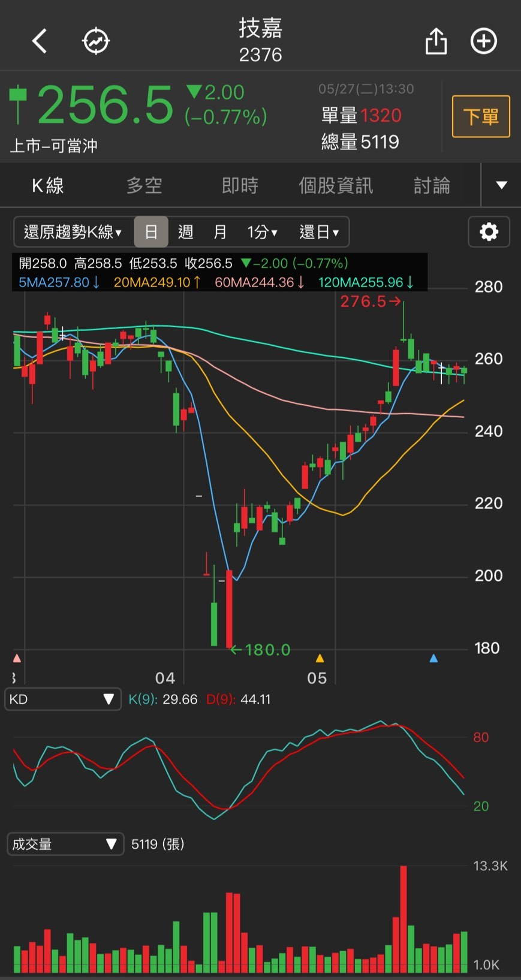Open the 還日 dropdown
The image size is (521, 980).
coord(319,231)
